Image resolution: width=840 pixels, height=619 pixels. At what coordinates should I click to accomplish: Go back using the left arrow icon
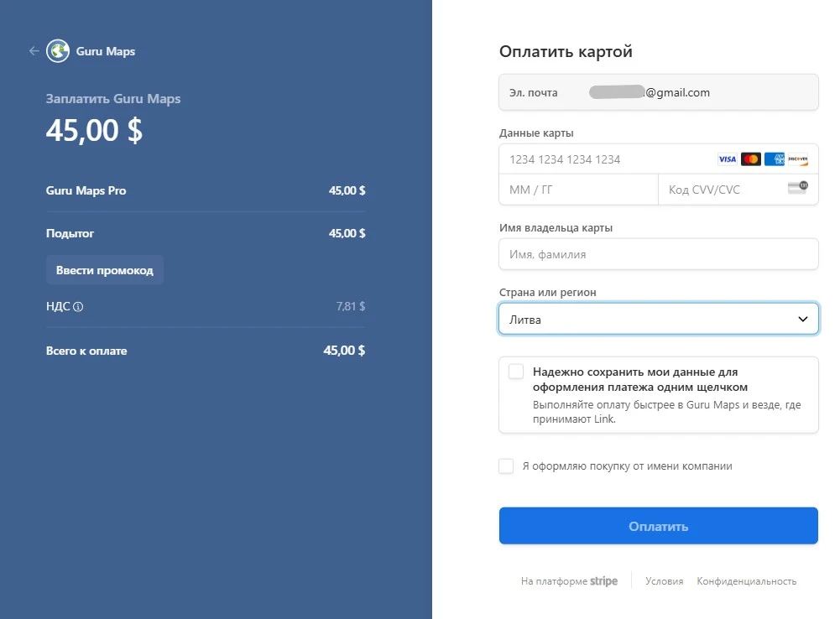(34, 51)
